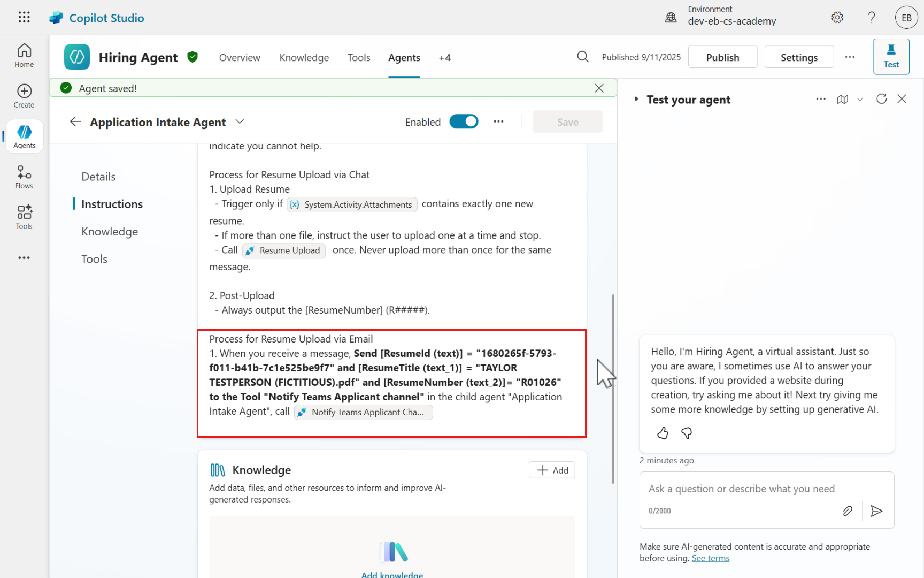The width and height of the screenshot is (924, 578).
Task: Dismiss the Agent saved notification
Action: tap(599, 88)
